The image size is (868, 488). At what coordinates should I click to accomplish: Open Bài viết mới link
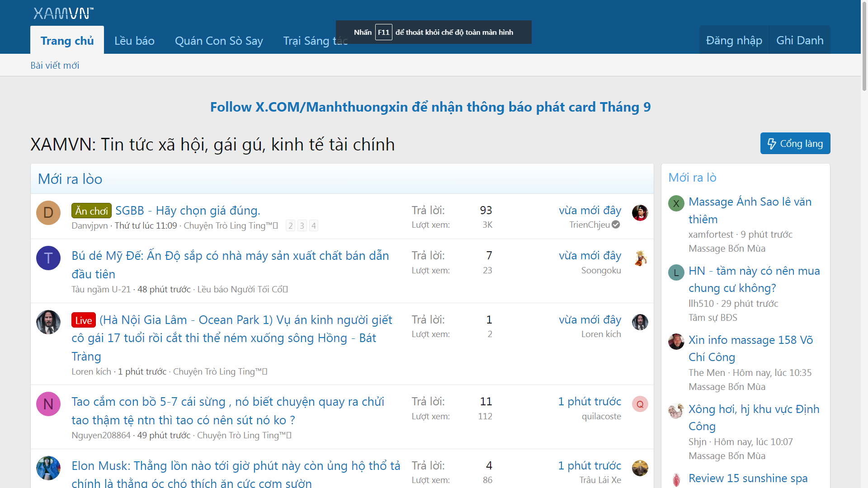pyautogui.click(x=55, y=66)
